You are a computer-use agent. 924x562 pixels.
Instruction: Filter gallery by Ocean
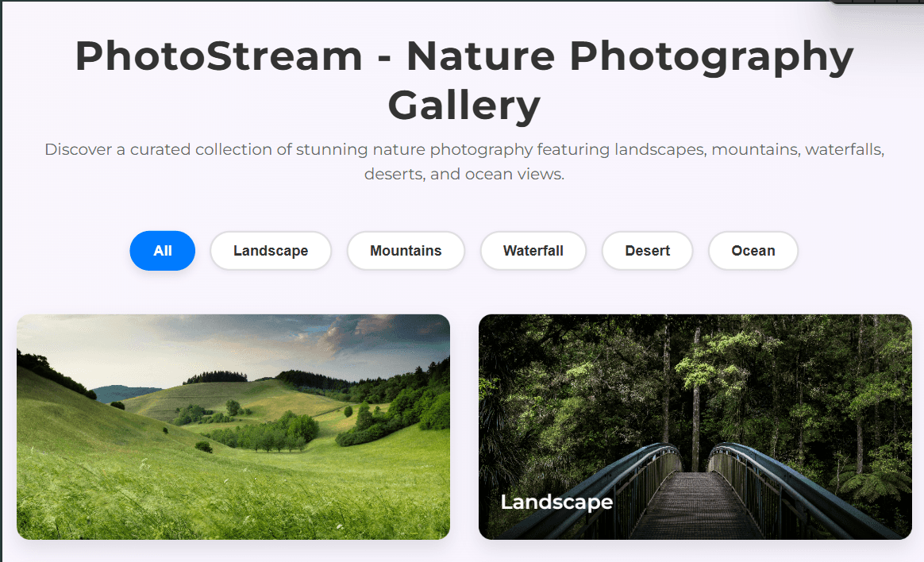tap(753, 250)
